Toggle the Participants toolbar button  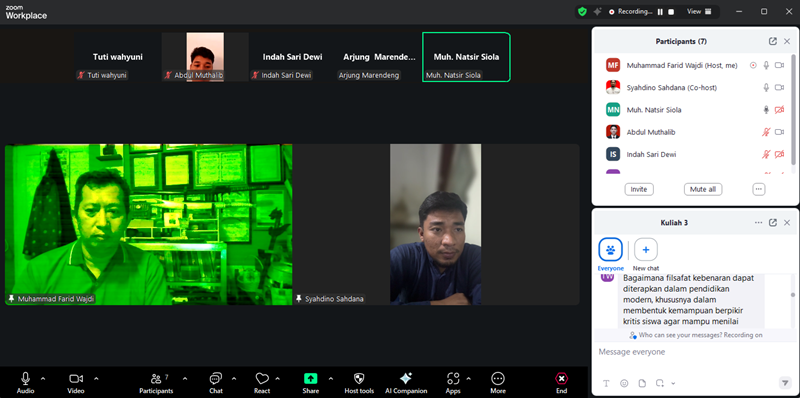156,383
